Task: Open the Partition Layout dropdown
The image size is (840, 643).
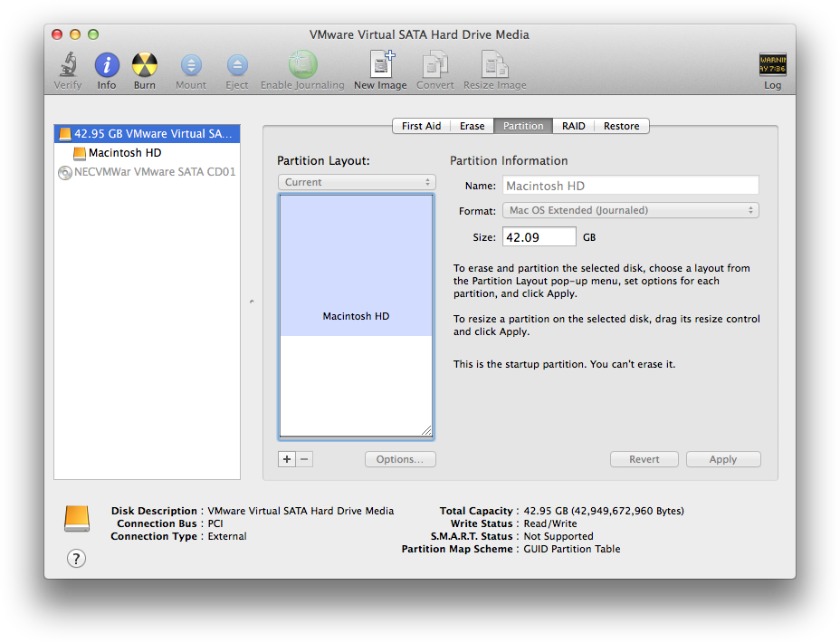Action: click(357, 182)
